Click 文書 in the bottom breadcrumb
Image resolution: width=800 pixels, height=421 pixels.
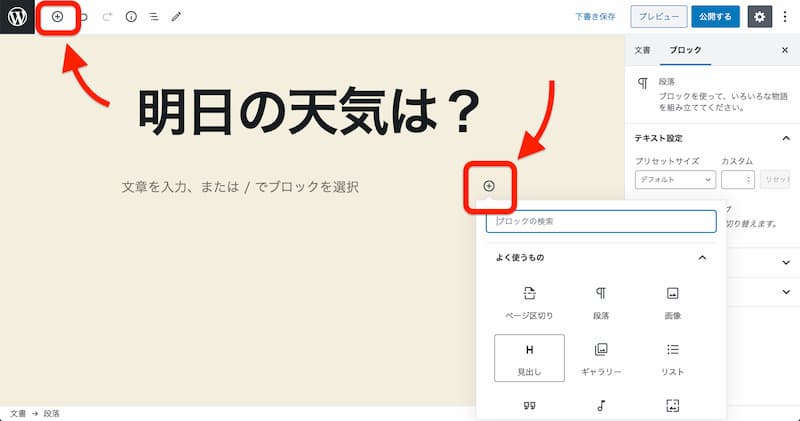click(x=18, y=413)
